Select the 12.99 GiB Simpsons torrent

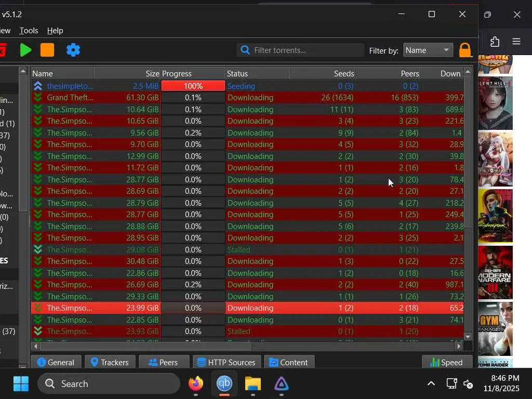pos(247,156)
